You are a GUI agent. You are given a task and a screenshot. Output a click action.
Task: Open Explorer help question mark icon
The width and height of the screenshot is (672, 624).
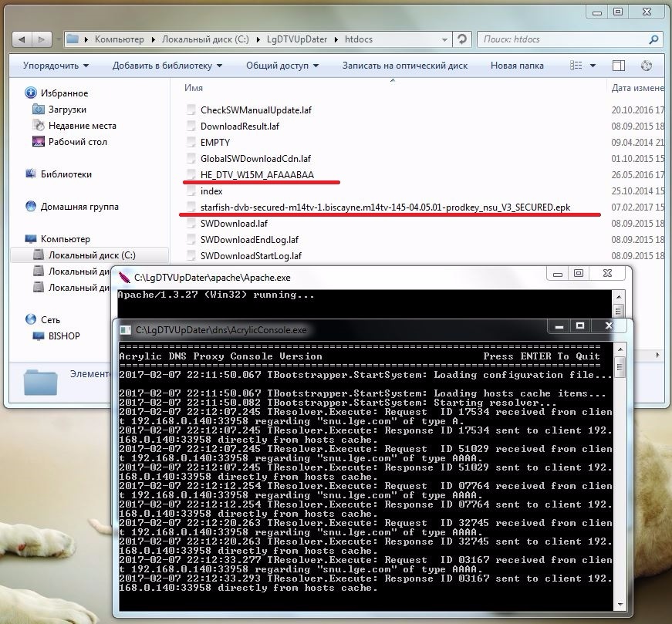[x=647, y=66]
